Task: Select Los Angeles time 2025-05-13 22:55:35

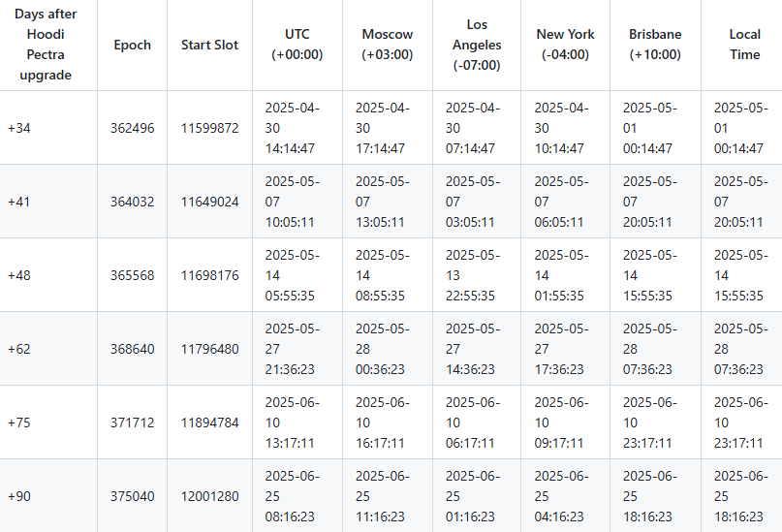Action: 474,275
